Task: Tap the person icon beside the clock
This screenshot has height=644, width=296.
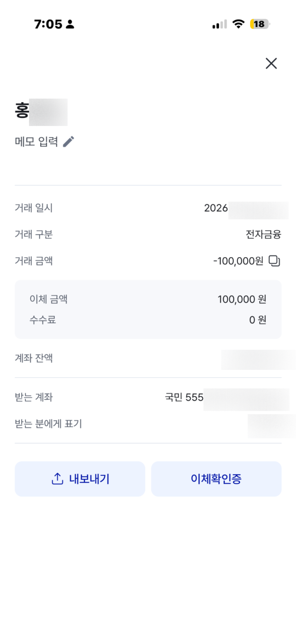Action: (70, 24)
